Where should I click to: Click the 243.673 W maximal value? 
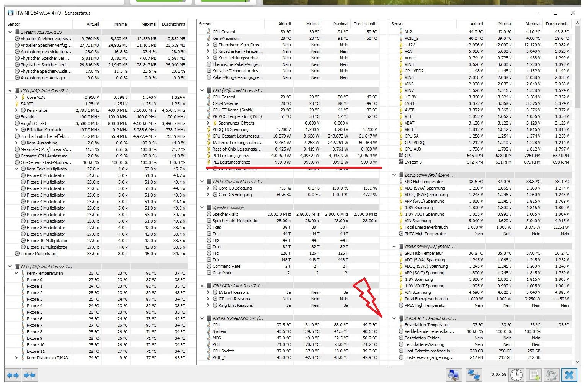click(x=338, y=136)
